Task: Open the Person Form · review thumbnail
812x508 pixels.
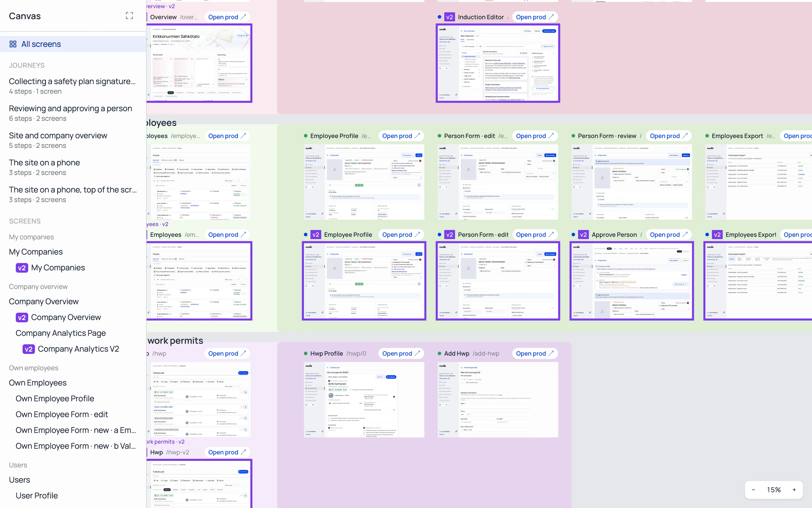Action: pyautogui.click(x=632, y=182)
